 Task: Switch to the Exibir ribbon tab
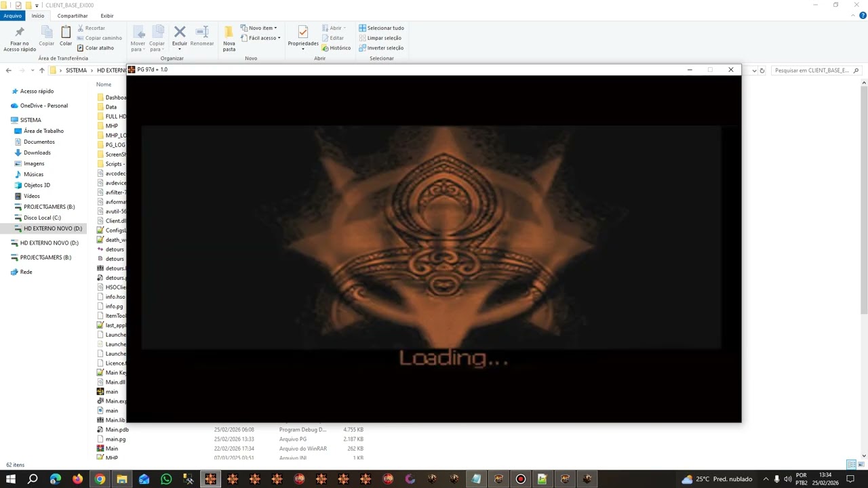pyautogui.click(x=107, y=16)
